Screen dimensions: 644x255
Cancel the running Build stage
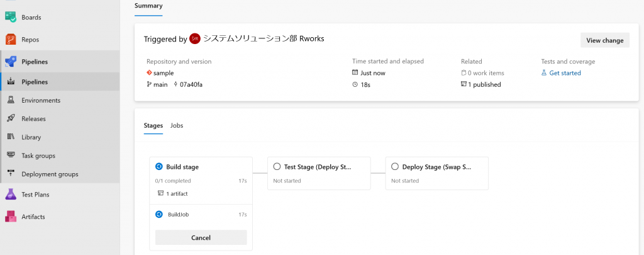(x=201, y=238)
